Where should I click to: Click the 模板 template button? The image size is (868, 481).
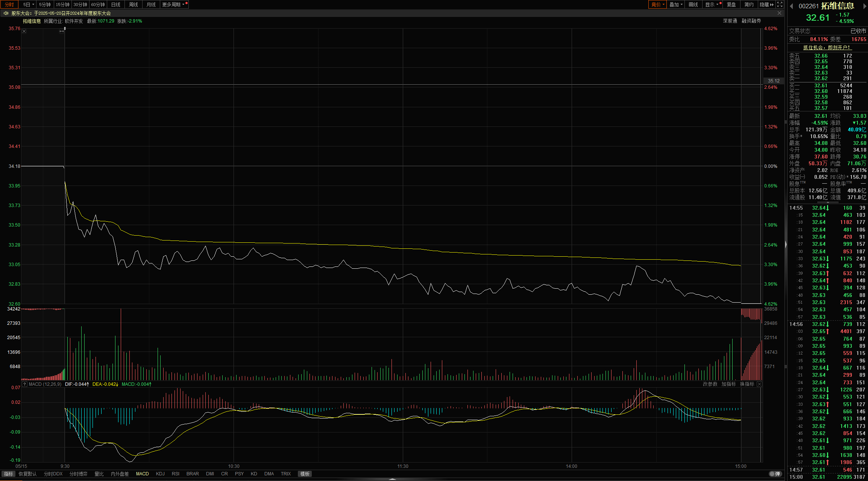click(x=305, y=474)
